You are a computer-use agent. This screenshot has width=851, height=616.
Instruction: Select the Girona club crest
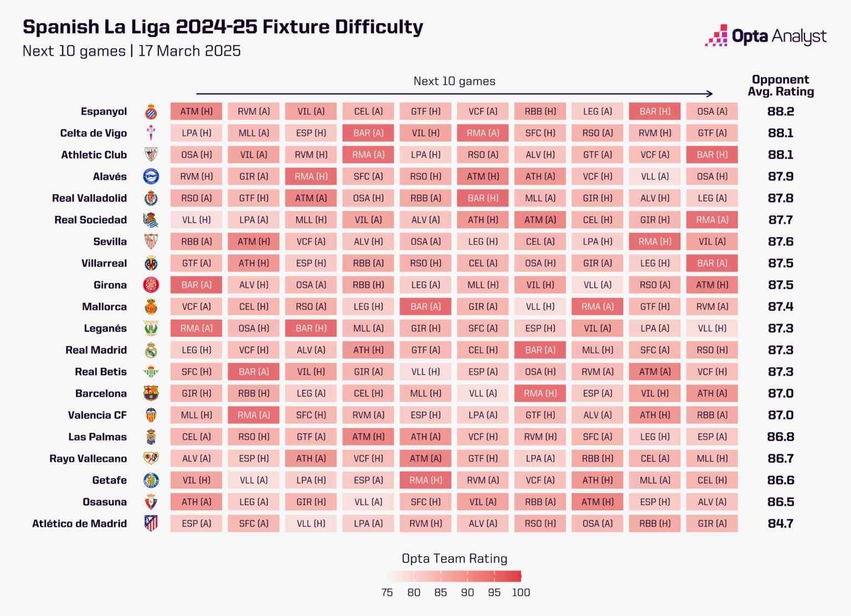151,285
